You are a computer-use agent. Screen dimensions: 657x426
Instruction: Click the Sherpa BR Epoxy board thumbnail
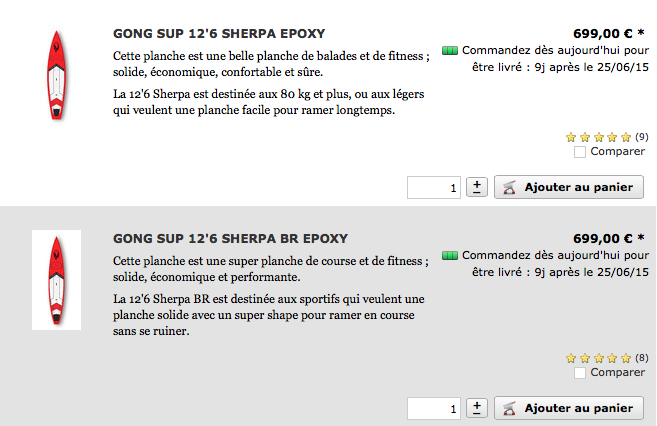pos(56,280)
